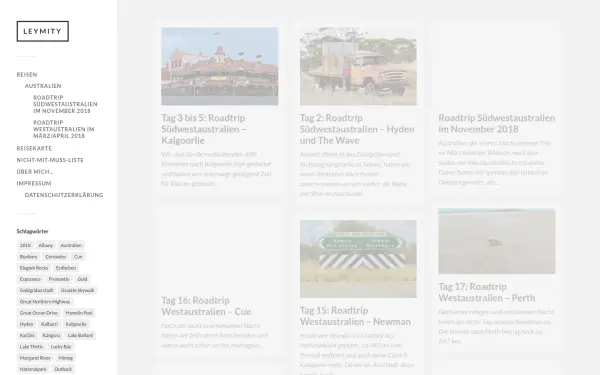The width and height of the screenshot is (600, 375).
Task: Click the Schlagwörter heading text
Action: pyautogui.click(x=33, y=231)
